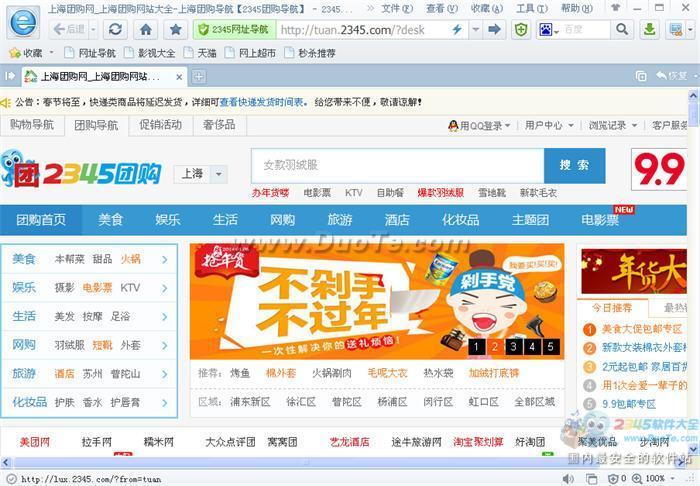
Task: Expand the 美食 category row arrow
Action: click(x=165, y=259)
